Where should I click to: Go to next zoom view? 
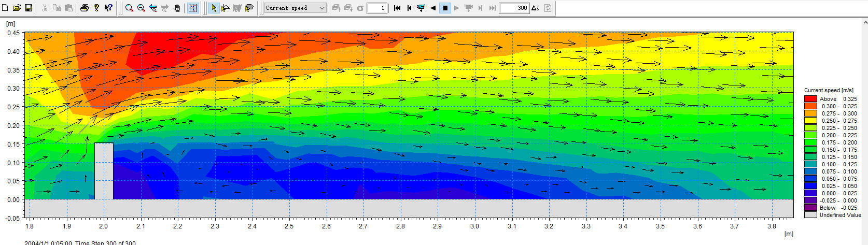click(x=165, y=8)
